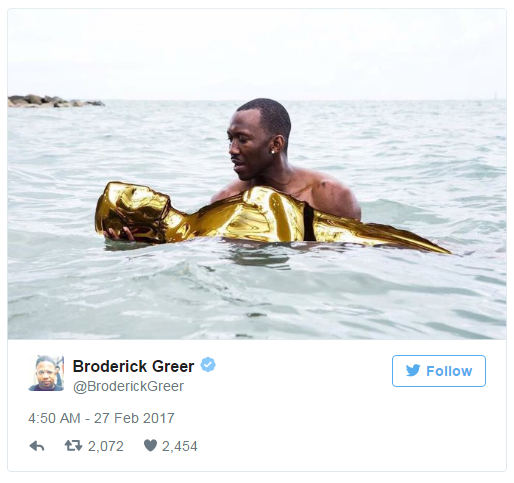Viewport: 514px width, 483px height.
Task: Click the blue verified badge
Action: [x=208, y=365]
